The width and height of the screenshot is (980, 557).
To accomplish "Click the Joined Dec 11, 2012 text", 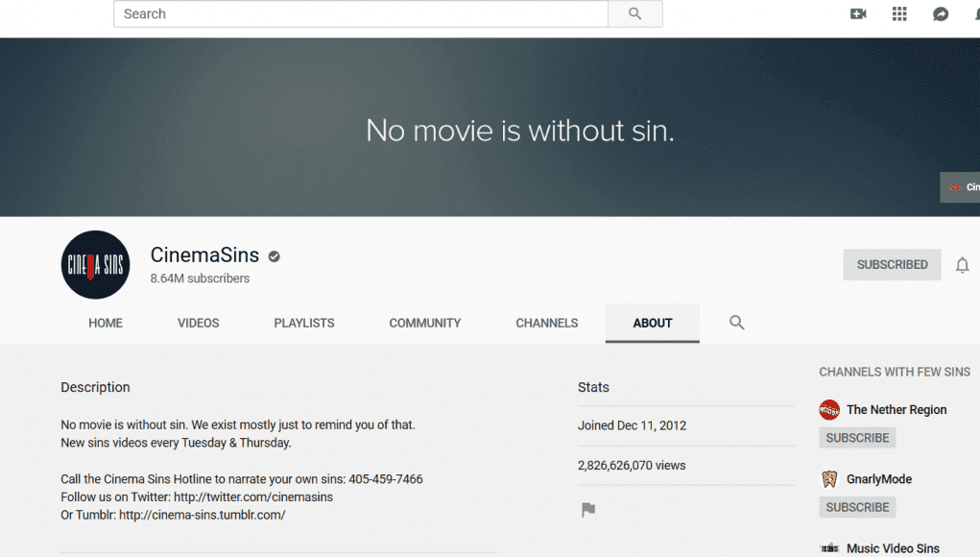I will (632, 425).
